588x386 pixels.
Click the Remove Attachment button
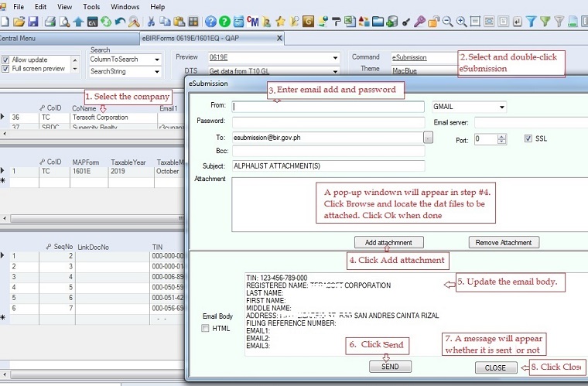[504, 242]
